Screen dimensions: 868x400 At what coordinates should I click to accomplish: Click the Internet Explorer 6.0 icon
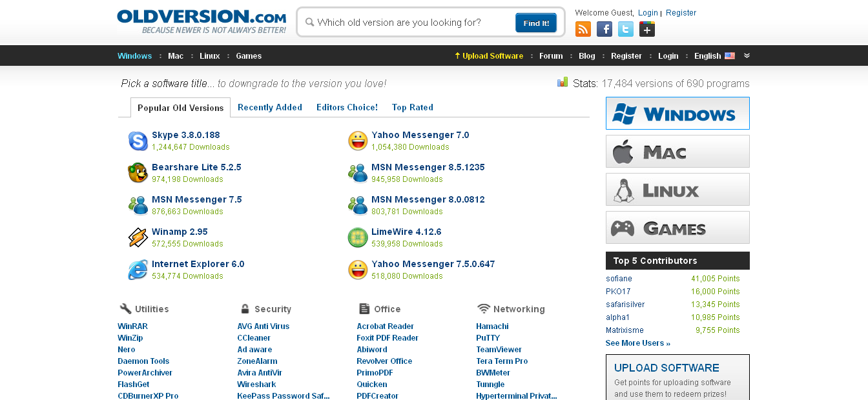click(x=138, y=270)
